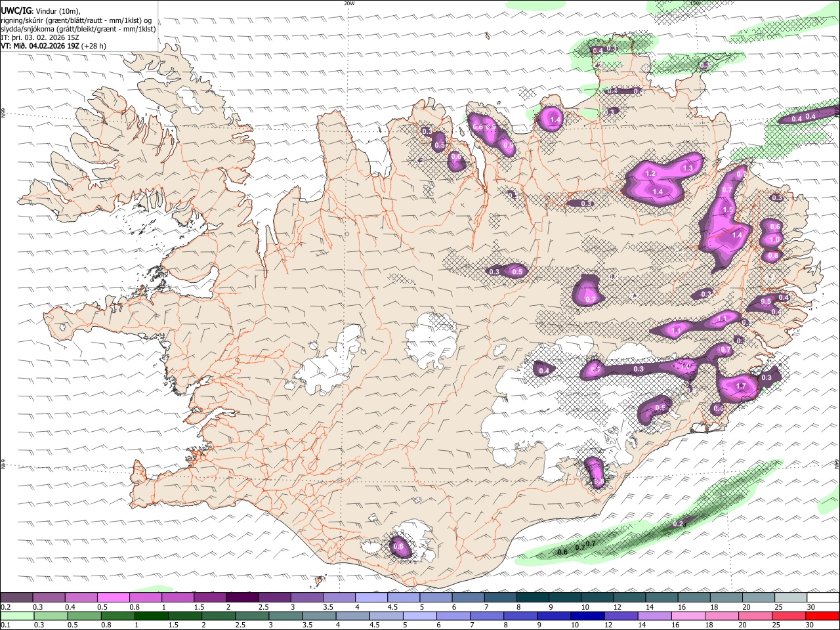Click the '15W' longitude label at top
The height and width of the screenshot is (630, 840).
tap(695, 3)
